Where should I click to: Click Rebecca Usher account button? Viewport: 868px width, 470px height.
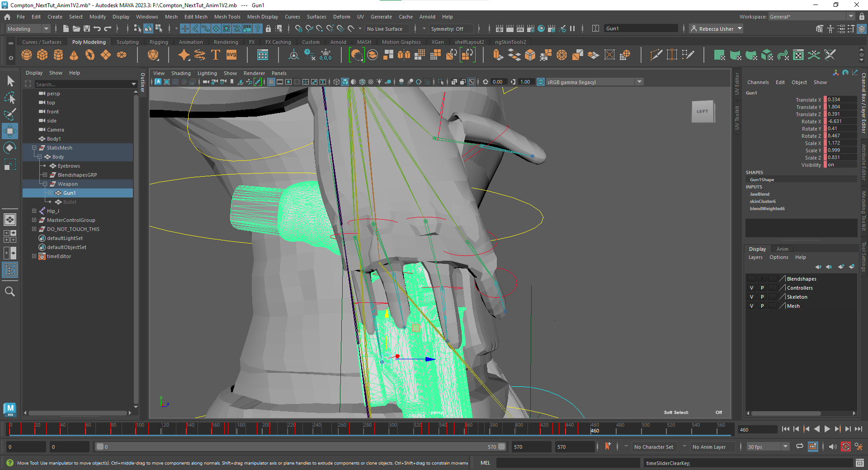(717, 29)
